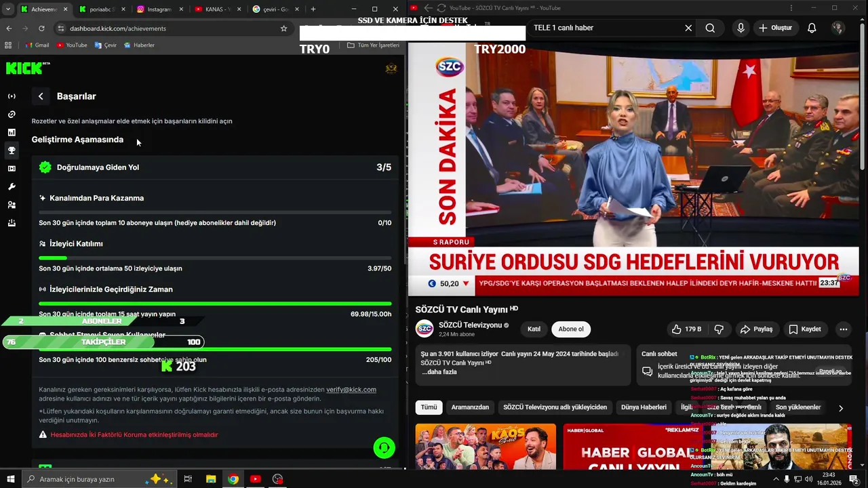Click Paylaş share button
Viewport: 868px width, 488px height.
tap(756, 329)
